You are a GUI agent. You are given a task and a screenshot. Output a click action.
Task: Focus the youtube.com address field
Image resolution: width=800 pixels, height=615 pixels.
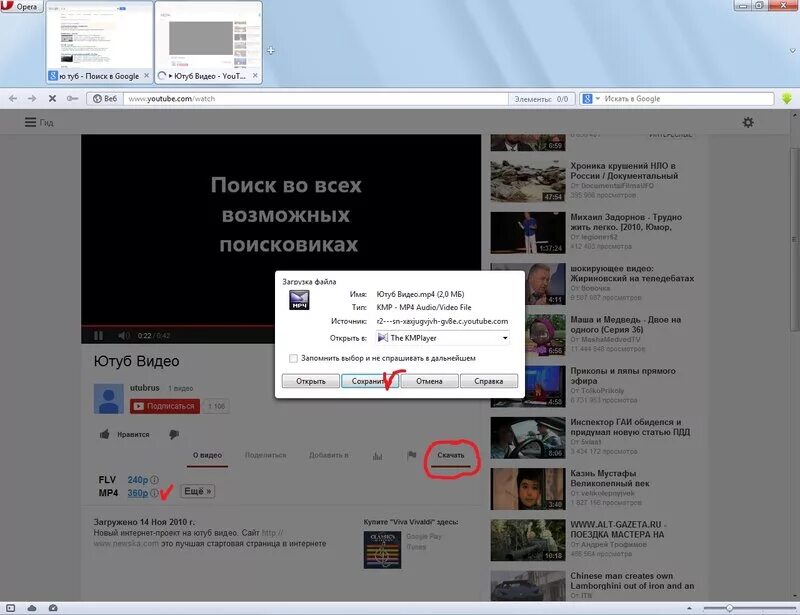click(x=315, y=99)
